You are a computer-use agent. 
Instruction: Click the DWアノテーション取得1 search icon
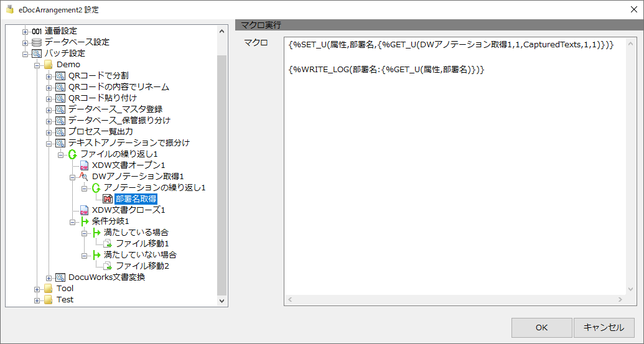(84, 177)
